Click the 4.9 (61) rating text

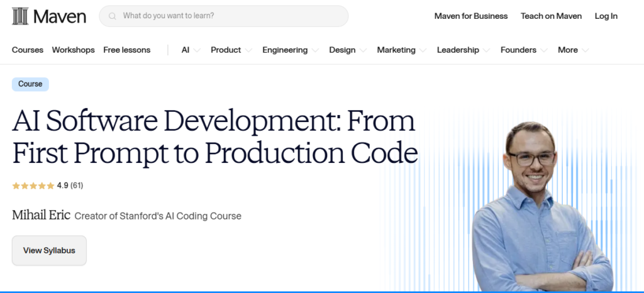point(70,185)
